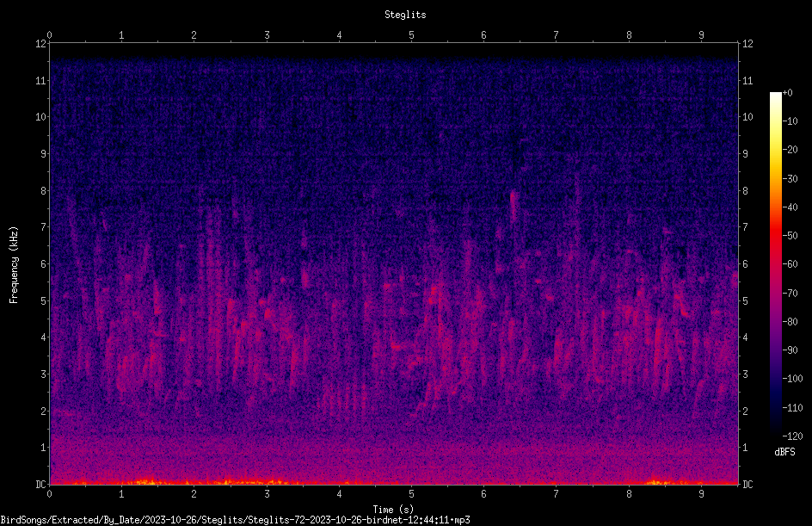Click the bright low-frequency burst above bottom axis 1 second mark
This screenshot has width=812, height=526.
click(145, 481)
